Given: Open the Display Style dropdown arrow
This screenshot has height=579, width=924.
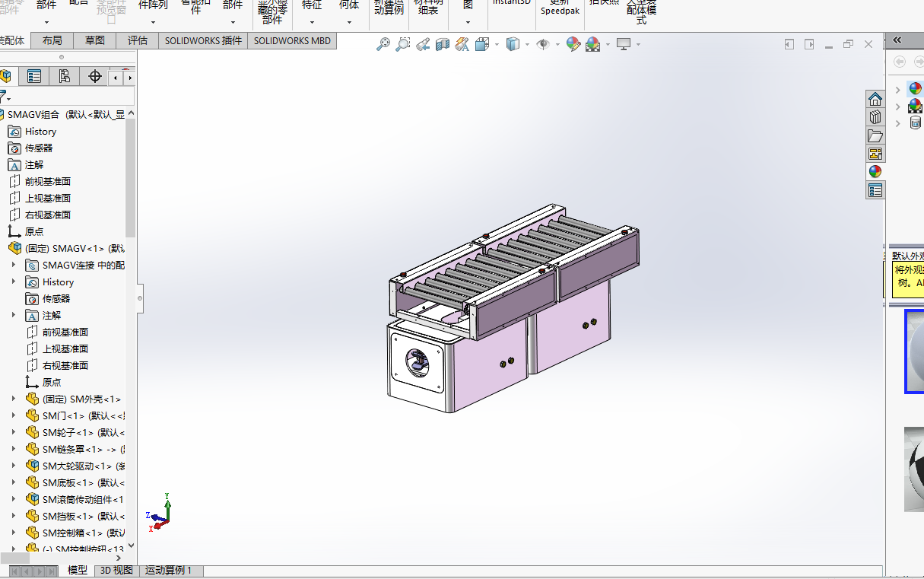Looking at the screenshot, I should [x=527, y=45].
